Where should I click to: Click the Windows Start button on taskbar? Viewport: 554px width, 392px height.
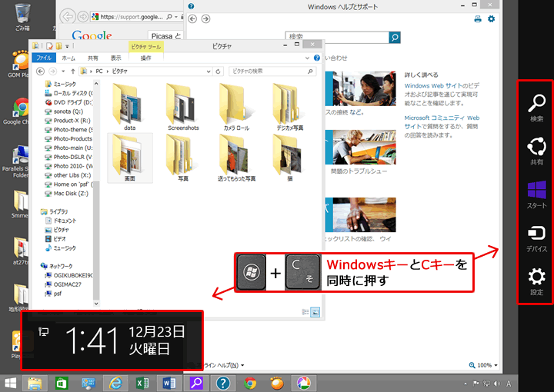10,384
